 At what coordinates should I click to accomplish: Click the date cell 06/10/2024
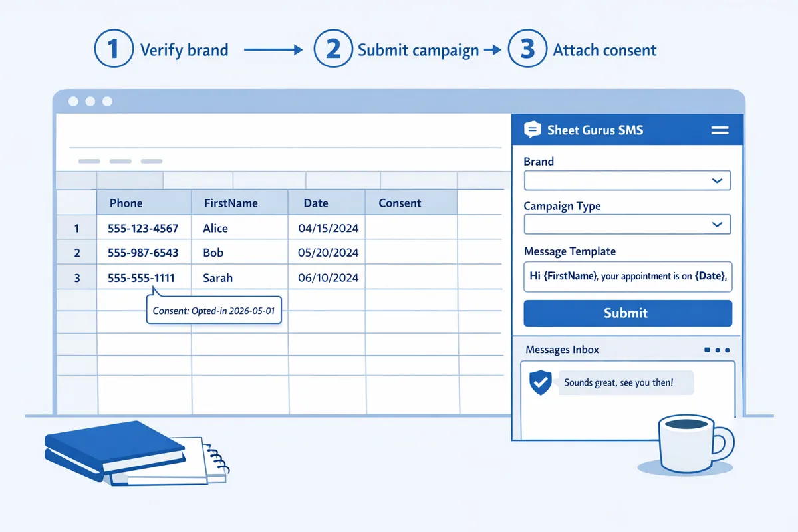click(x=327, y=277)
